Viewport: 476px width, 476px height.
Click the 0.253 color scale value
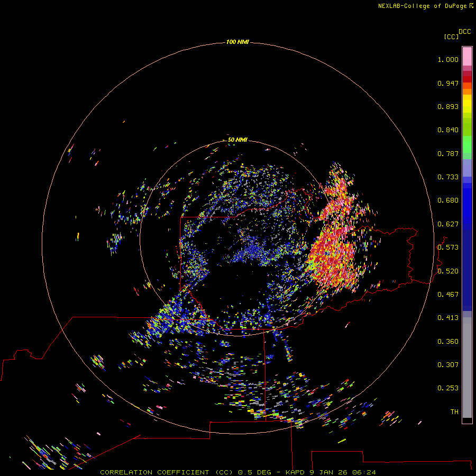click(448, 388)
